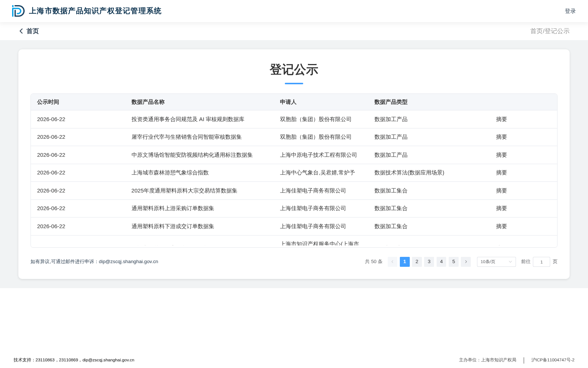Viewport: 588px width, 368px height.
Task: Click 2025年度通用塑料原料大宗交易结算数据集
Action: coord(184,191)
